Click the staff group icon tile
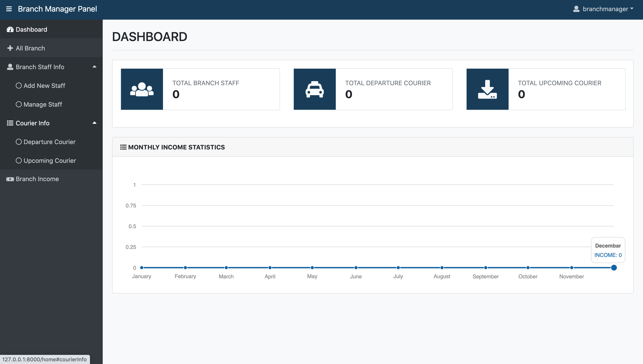Viewport: 643px width, 364px height. click(142, 89)
